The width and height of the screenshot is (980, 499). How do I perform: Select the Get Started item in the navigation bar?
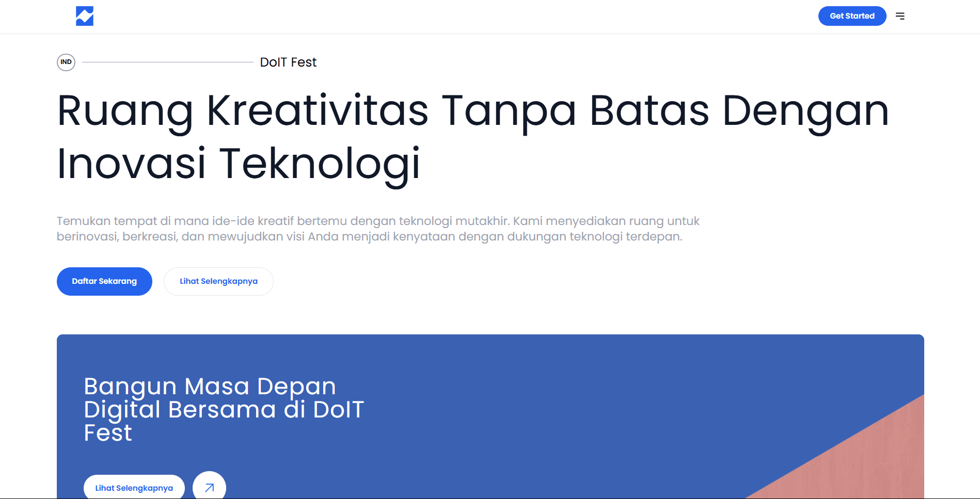[851, 16]
